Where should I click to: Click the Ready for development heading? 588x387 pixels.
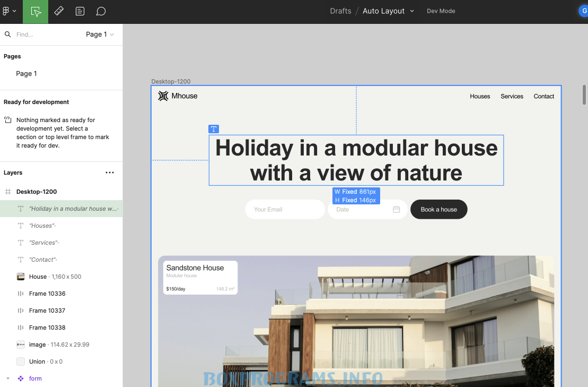tap(37, 102)
